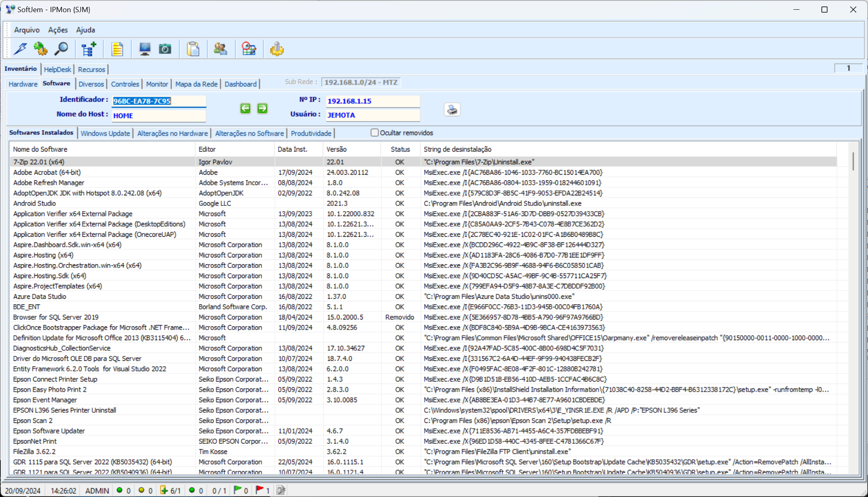This screenshot has width=868, height=497.
Task: Switch to the Recursos tab
Action: [92, 69]
